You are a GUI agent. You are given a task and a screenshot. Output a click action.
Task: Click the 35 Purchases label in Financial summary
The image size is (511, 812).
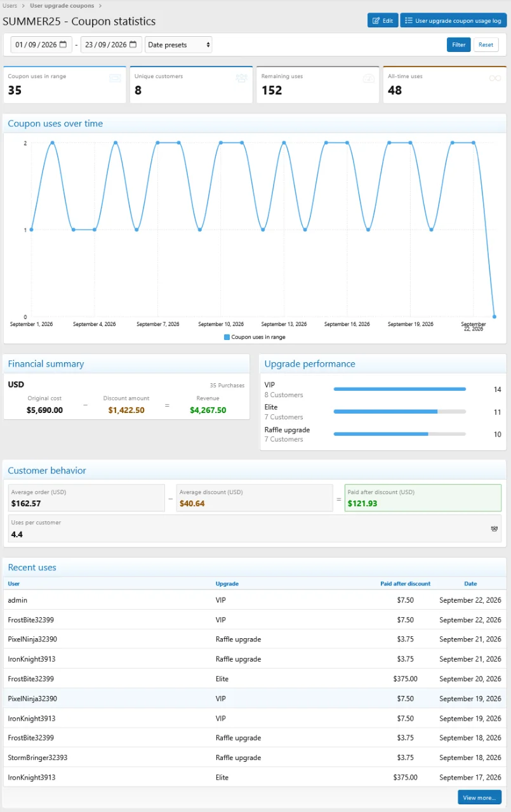pos(227,385)
